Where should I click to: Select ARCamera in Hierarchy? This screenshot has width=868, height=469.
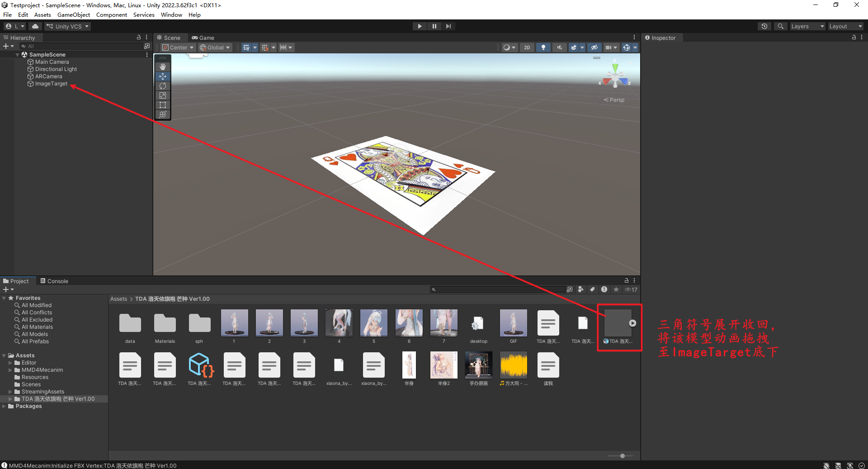(48, 76)
